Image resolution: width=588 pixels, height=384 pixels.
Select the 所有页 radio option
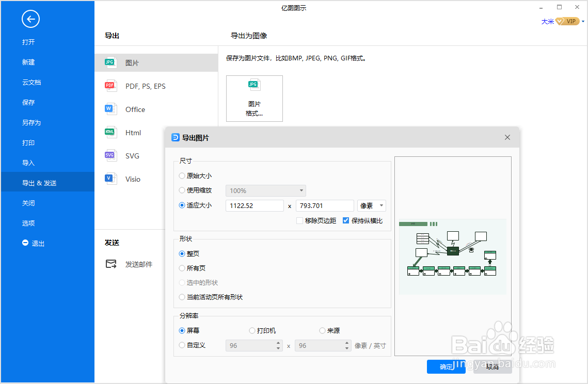(x=182, y=268)
